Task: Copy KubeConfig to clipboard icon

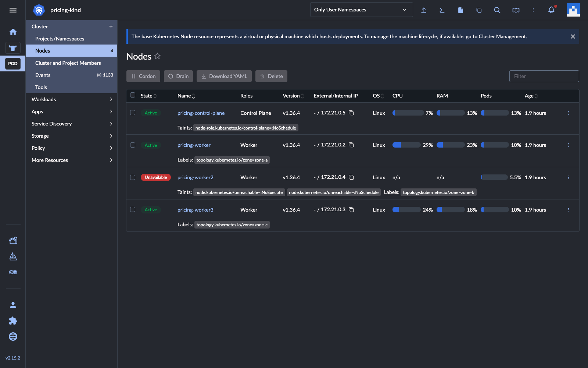Action: 479,10
